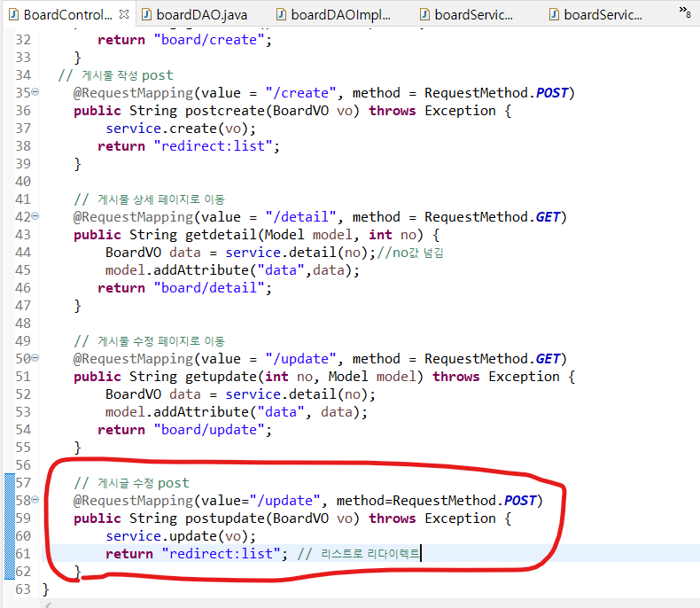Image resolution: width=700 pixels, height=608 pixels.
Task: Click the Java file icon on BoardControl tab
Action: pos(13,15)
